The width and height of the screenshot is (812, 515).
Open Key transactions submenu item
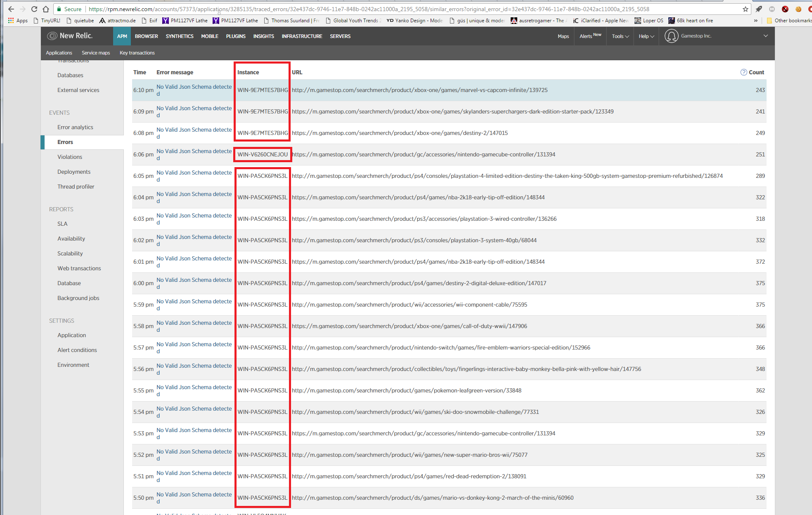pyautogui.click(x=137, y=53)
